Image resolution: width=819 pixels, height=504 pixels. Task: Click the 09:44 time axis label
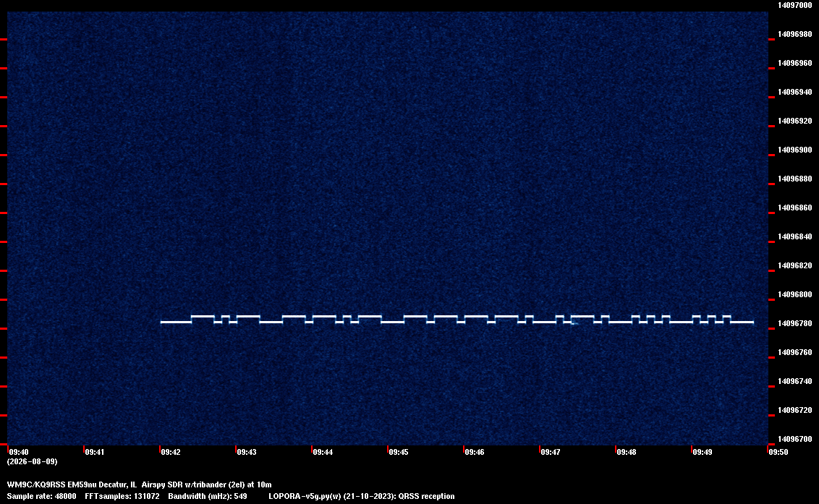tap(323, 452)
